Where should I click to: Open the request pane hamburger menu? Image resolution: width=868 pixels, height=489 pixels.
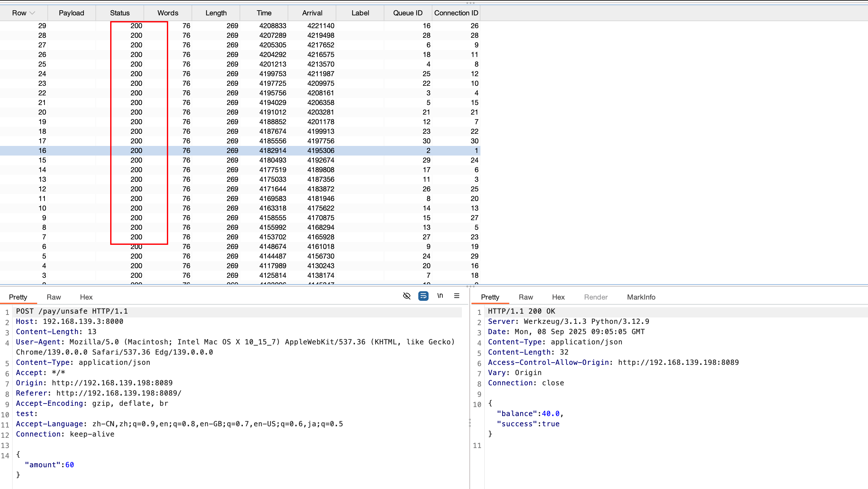pos(456,296)
